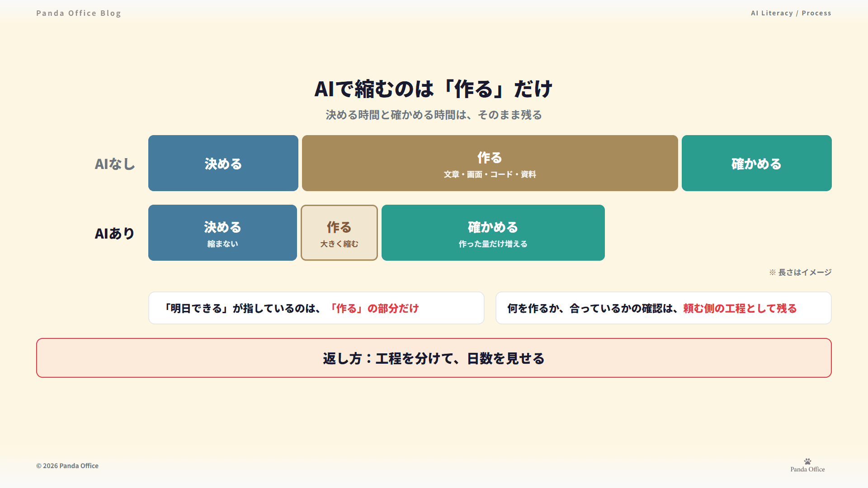Click the Panda Office Blog header text
The width and height of the screenshot is (868, 488).
(x=79, y=13)
